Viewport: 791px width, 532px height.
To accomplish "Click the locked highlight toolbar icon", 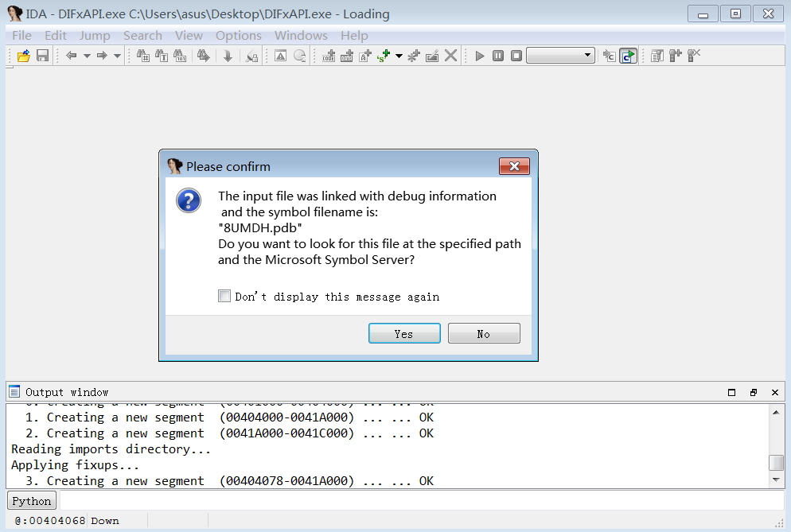I will [x=251, y=56].
